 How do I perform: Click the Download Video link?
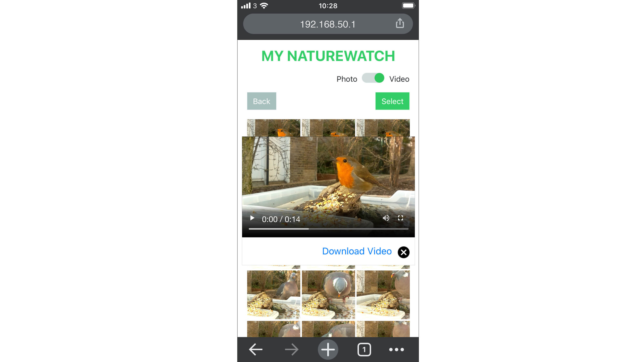coord(357,251)
